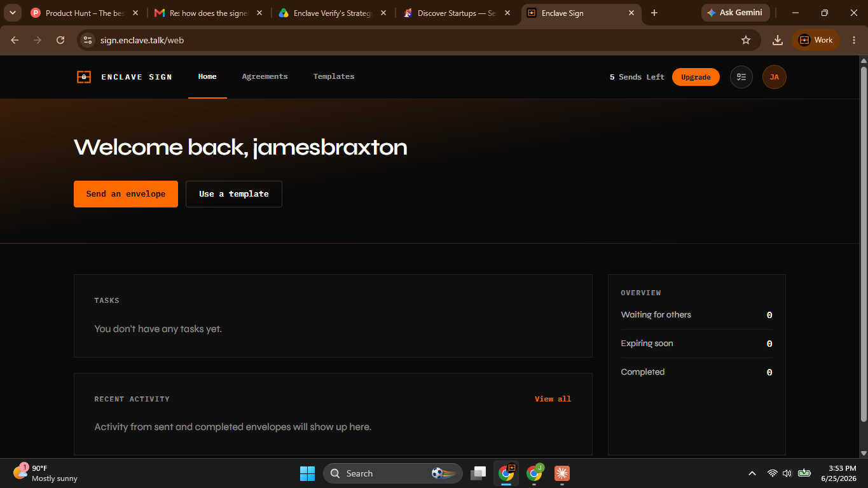Open Task View on the taskbar
Screen dimensions: 868x488
click(478, 473)
